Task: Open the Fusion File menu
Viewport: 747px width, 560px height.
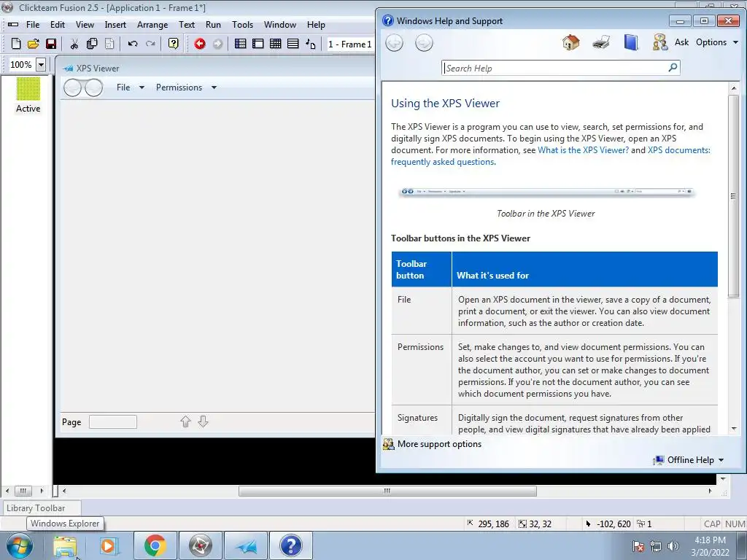Action: pos(33,25)
